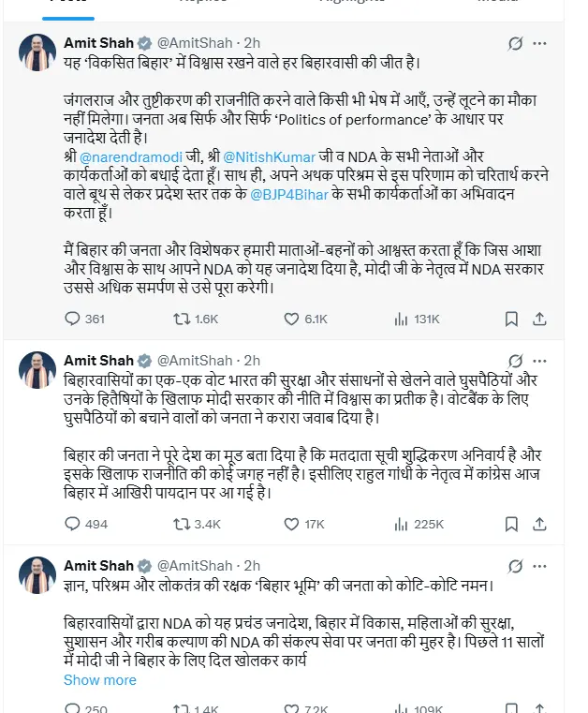This screenshot has width=588, height=713.
Task: Like the post with 6.1K likes
Action: (x=289, y=319)
